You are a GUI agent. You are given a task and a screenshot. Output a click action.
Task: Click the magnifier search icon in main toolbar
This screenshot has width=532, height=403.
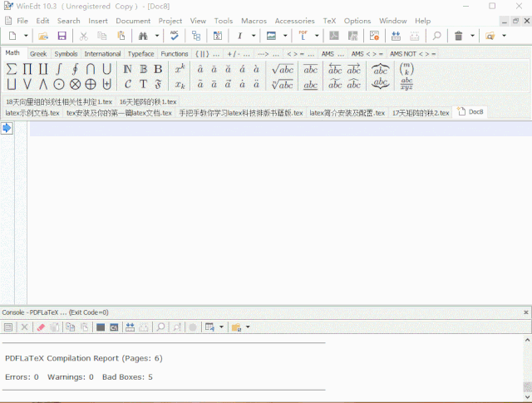click(x=436, y=36)
